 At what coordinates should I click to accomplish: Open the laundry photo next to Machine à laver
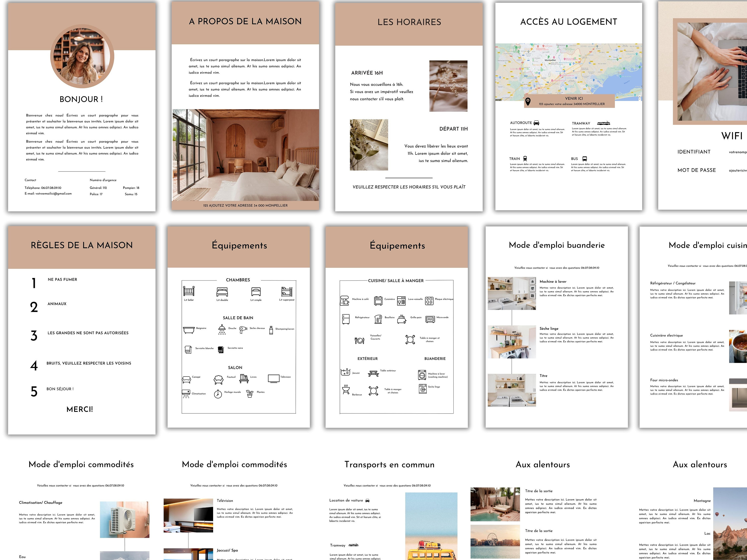click(512, 293)
